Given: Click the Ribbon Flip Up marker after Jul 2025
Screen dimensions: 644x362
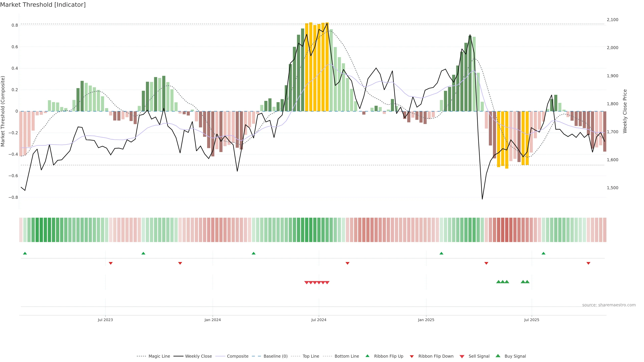Looking at the screenshot, I should pyautogui.click(x=544, y=253).
